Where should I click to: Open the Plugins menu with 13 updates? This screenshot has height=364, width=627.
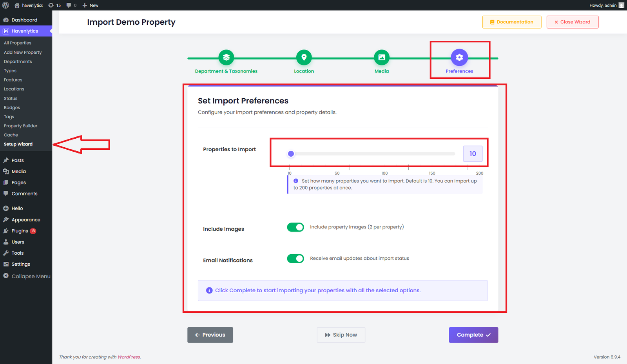[x=20, y=231]
